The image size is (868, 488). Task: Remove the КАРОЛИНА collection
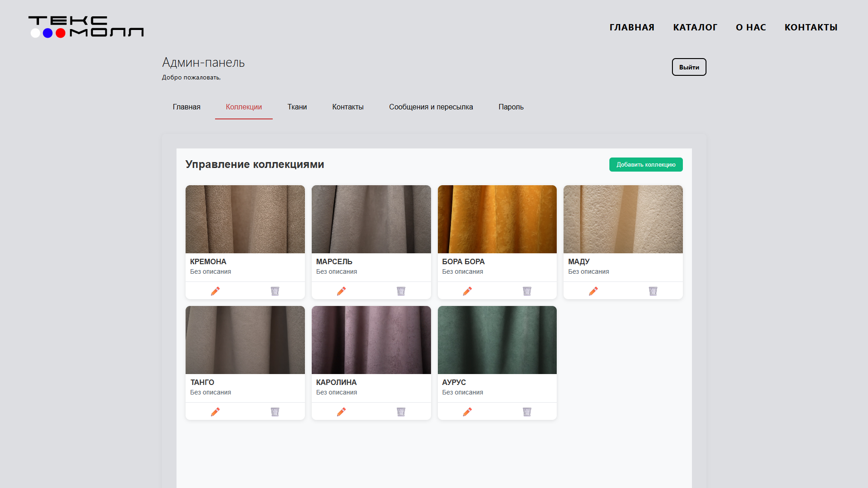pos(401,412)
